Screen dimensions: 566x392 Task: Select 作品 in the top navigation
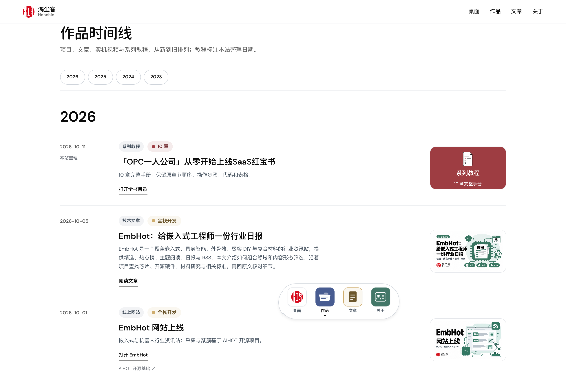pos(495,12)
